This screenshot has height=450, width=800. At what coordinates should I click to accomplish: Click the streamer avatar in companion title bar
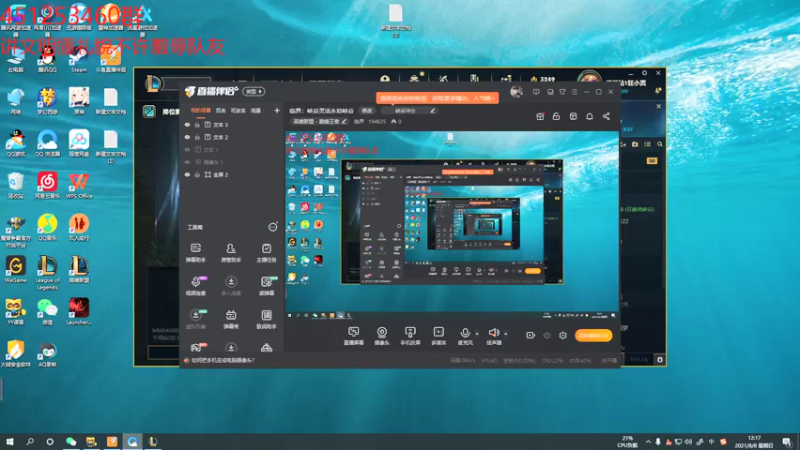pos(516,92)
